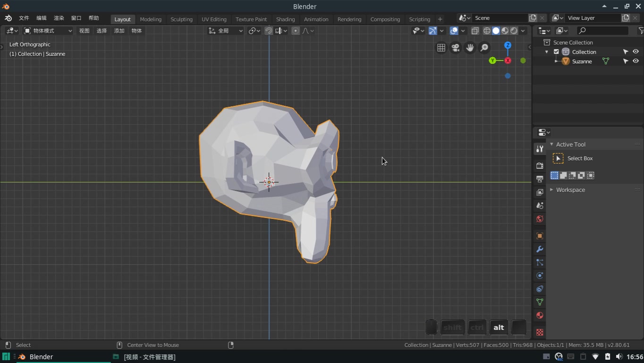This screenshot has width=644, height=363.
Task: Open the Modifiers wrench tab
Action: 540,249
